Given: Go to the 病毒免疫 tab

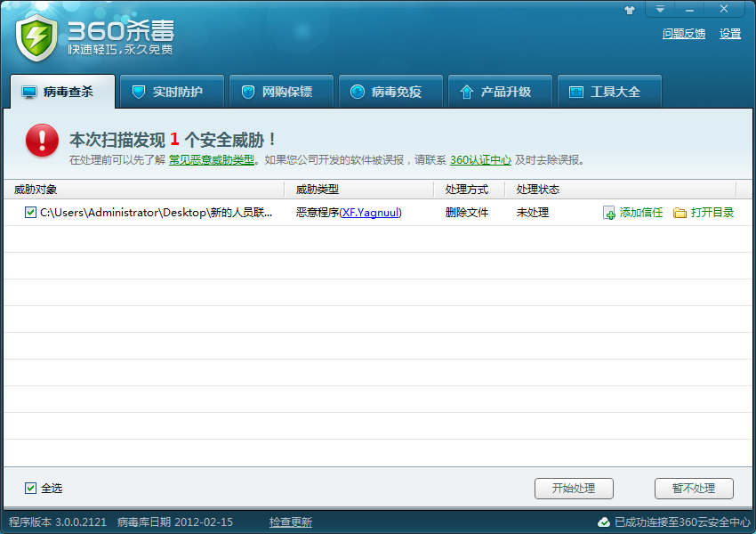Looking at the screenshot, I should (391, 92).
